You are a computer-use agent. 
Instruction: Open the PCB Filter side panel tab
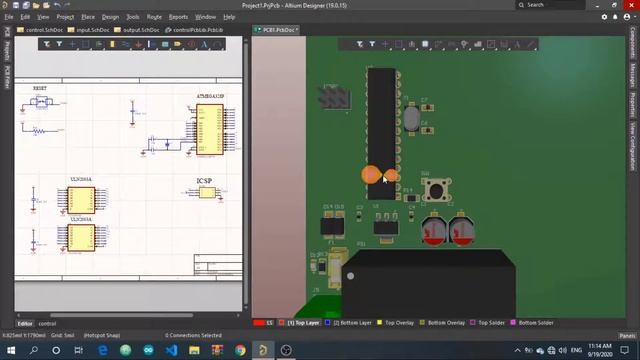click(x=7, y=76)
